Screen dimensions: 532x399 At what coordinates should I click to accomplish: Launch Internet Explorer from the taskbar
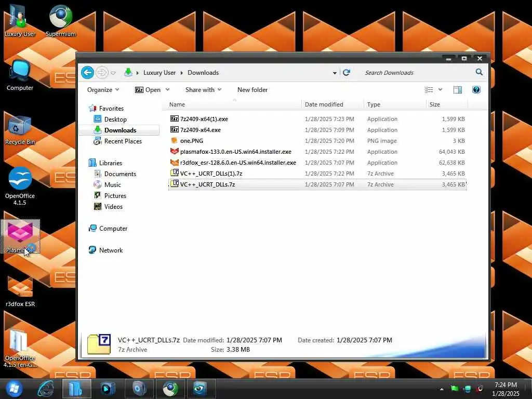point(46,389)
